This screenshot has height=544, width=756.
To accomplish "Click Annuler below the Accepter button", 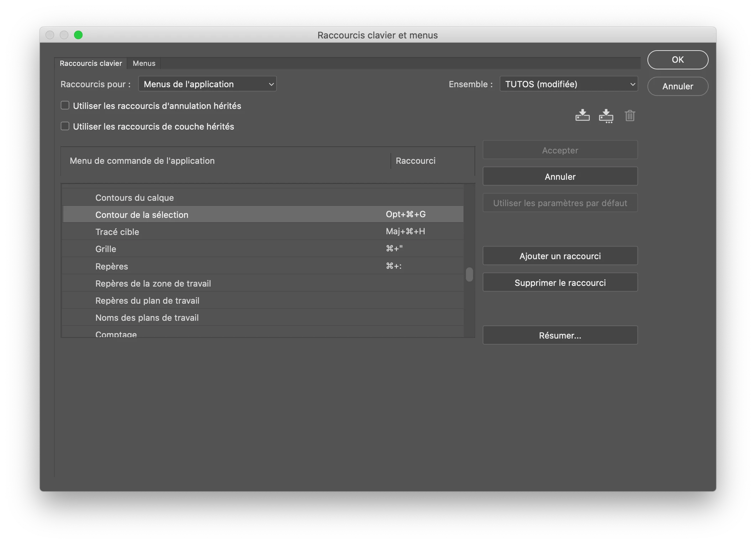I will (560, 177).
